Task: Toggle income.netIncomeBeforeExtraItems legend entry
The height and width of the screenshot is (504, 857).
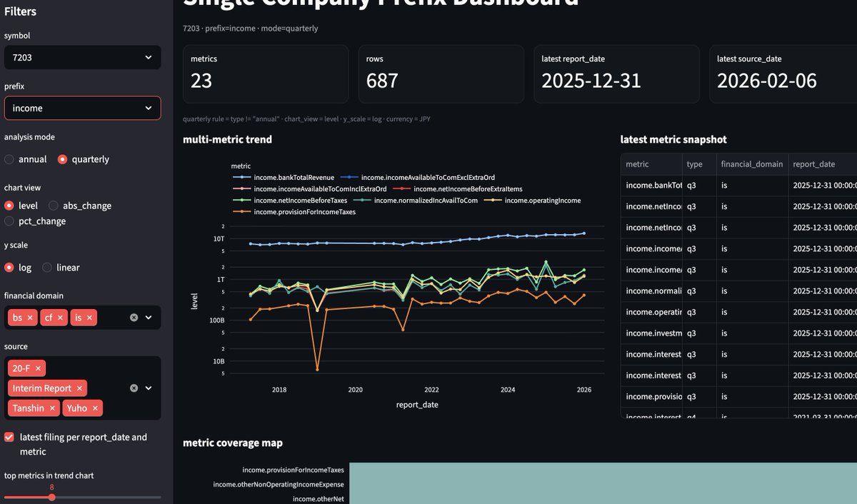Action: 458,189
